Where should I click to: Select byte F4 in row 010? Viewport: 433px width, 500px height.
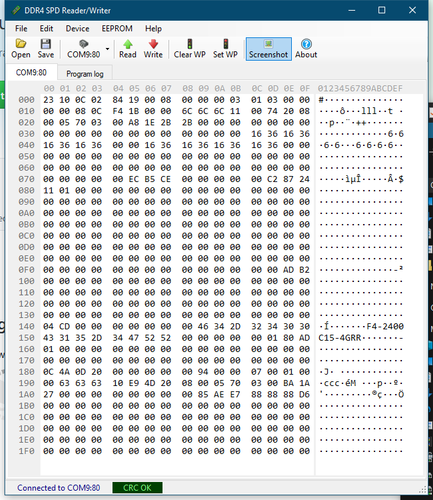point(118,111)
